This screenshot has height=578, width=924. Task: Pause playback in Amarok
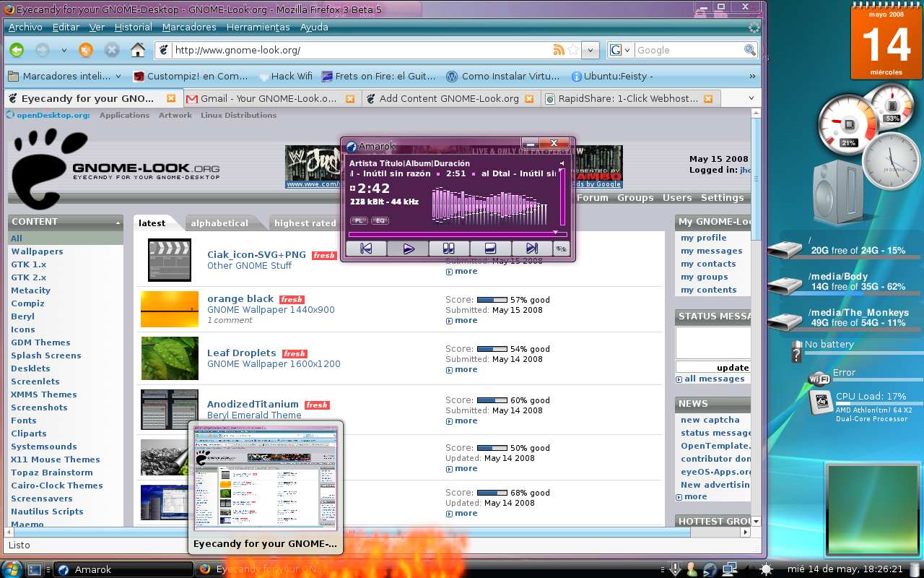[x=449, y=248]
